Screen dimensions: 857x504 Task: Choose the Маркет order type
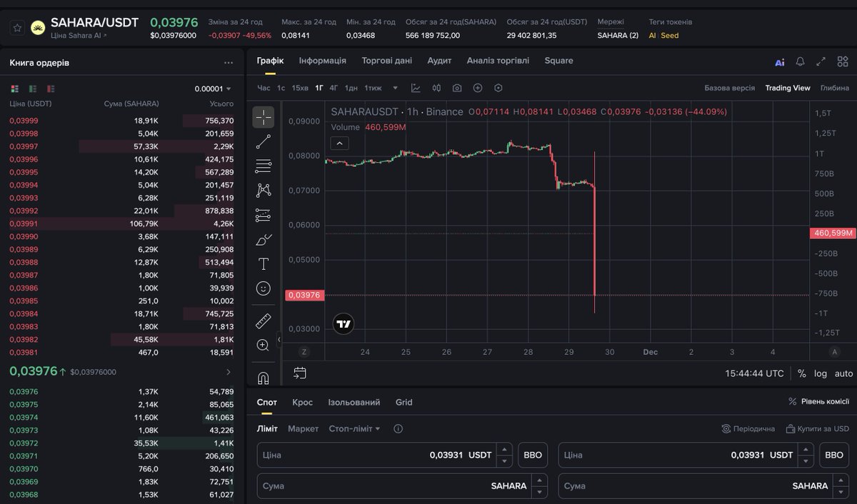pyautogui.click(x=303, y=429)
